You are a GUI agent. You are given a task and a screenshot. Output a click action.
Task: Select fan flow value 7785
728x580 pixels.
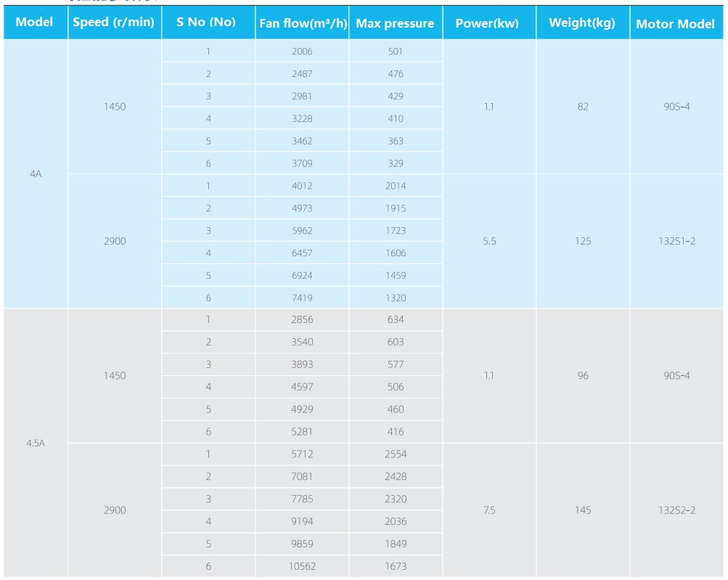[302, 499]
